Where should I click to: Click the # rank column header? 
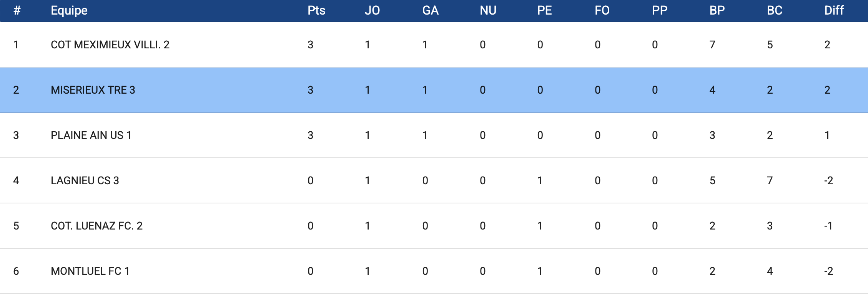tap(17, 10)
